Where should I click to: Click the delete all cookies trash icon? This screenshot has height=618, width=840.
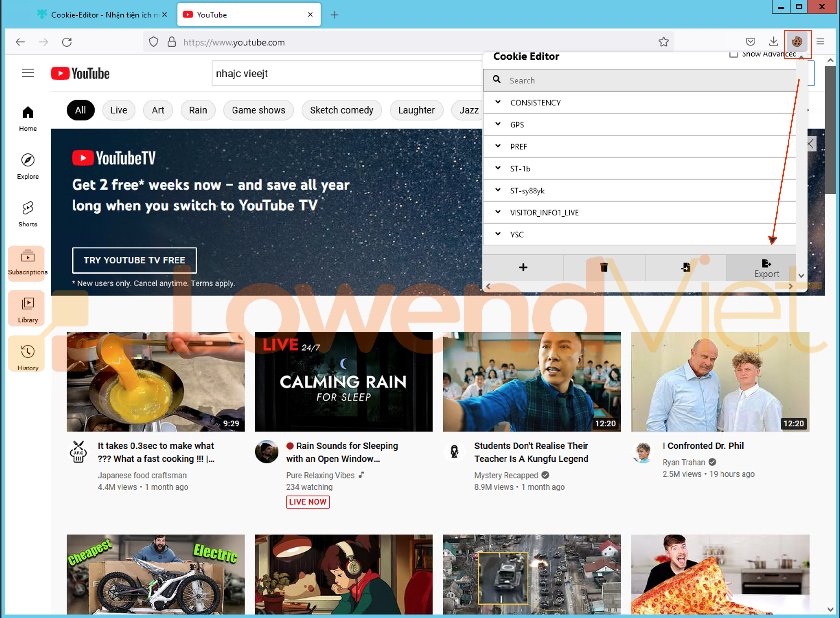click(x=604, y=268)
